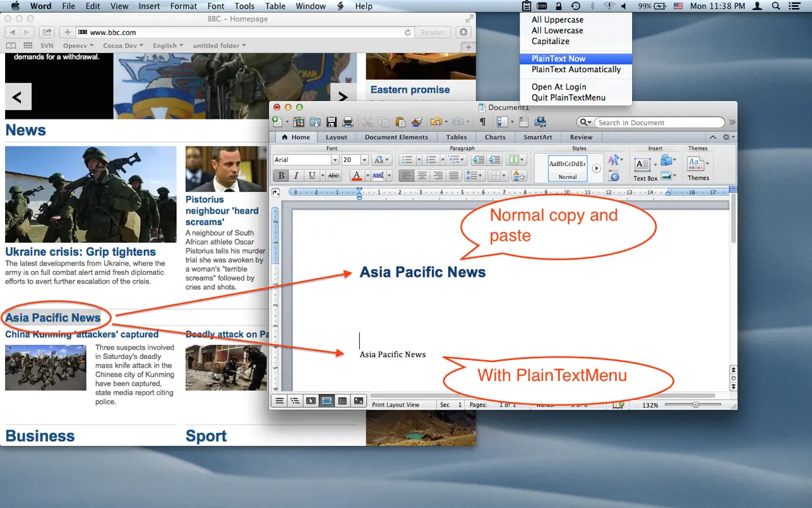Open the font size 20 dropdown
The image size is (812, 508).
(365, 160)
